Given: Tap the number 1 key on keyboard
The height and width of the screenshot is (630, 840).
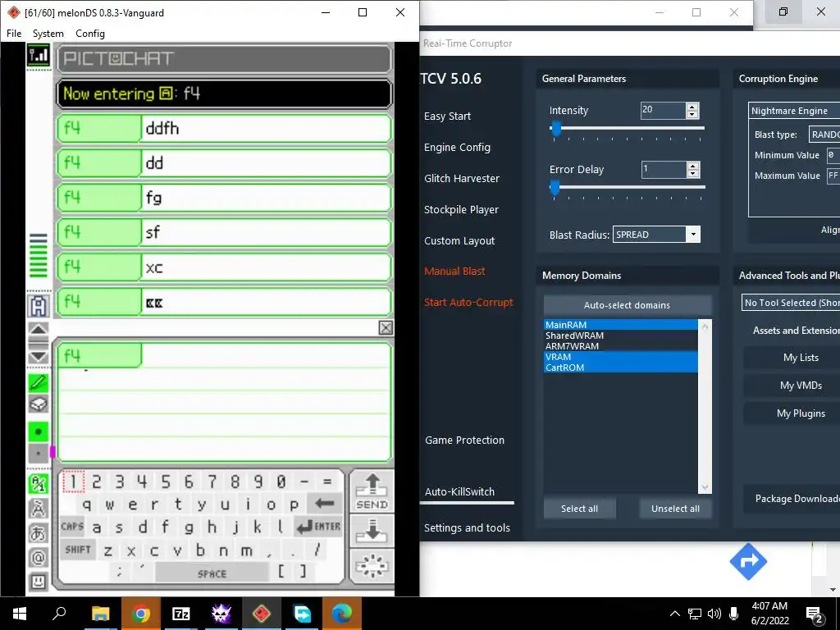Looking at the screenshot, I should point(73,482).
